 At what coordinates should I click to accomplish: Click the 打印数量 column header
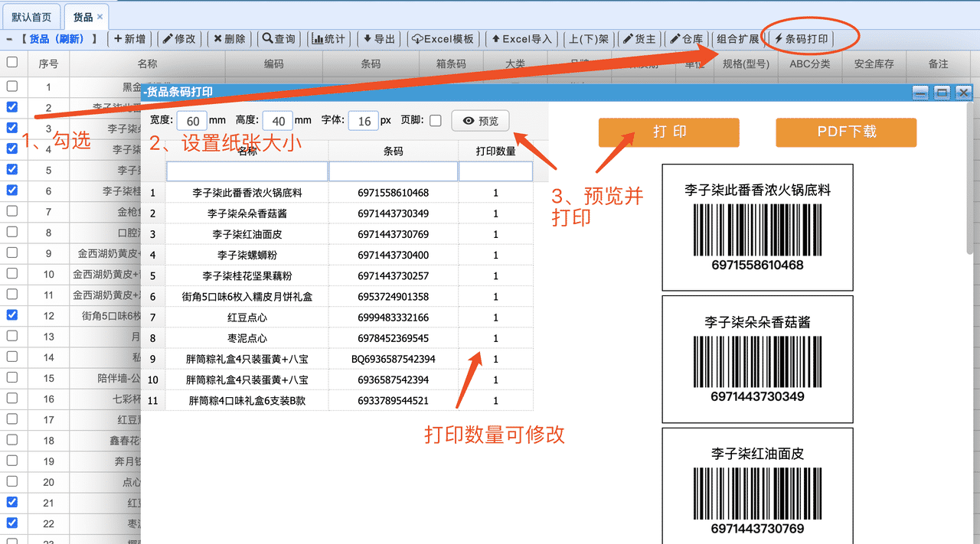495,151
